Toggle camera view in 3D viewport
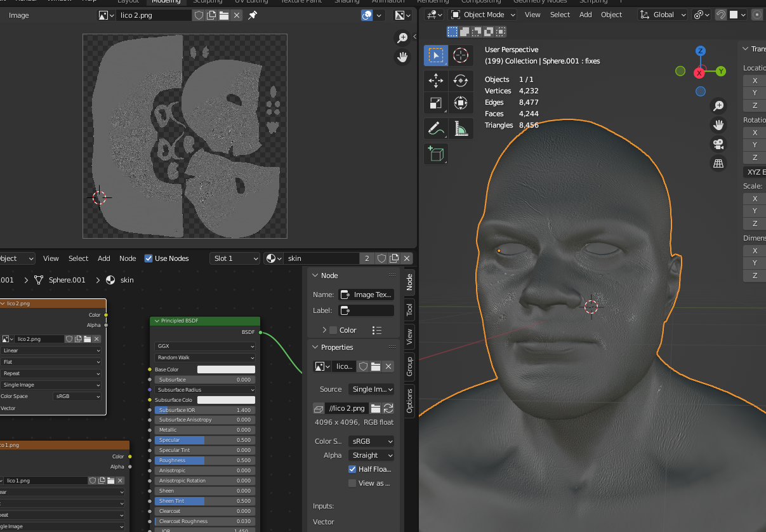Image resolution: width=766 pixels, height=532 pixels. click(718, 144)
